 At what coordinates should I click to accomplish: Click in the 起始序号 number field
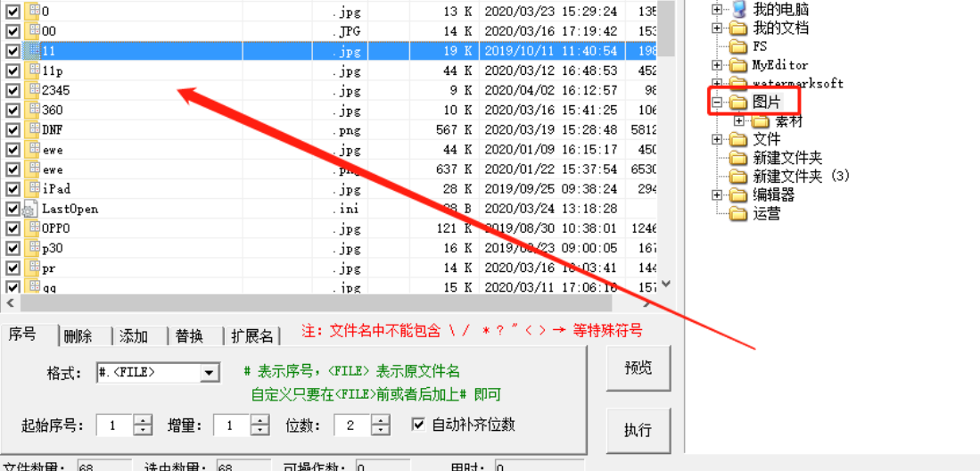pyautogui.click(x=114, y=426)
